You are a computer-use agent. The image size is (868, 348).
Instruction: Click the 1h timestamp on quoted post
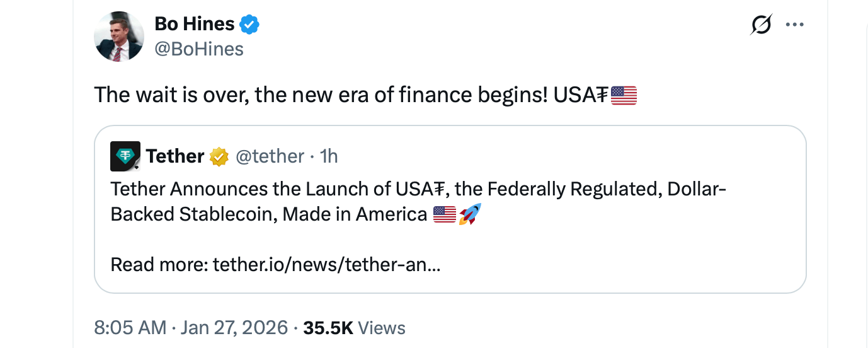click(329, 156)
